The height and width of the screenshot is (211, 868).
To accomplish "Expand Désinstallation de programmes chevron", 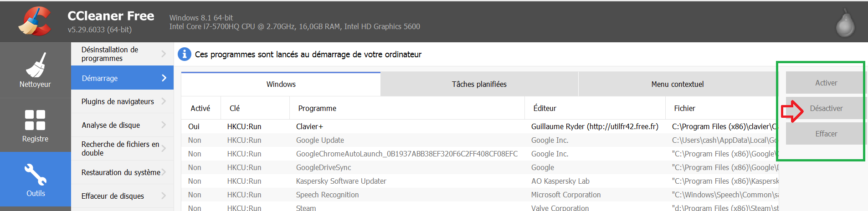I will (x=164, y=54).
